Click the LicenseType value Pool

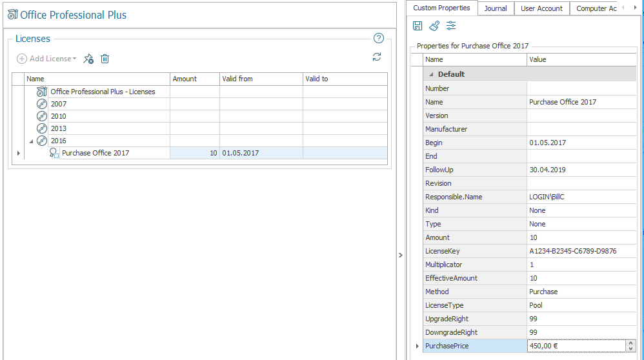click(581, 305)
